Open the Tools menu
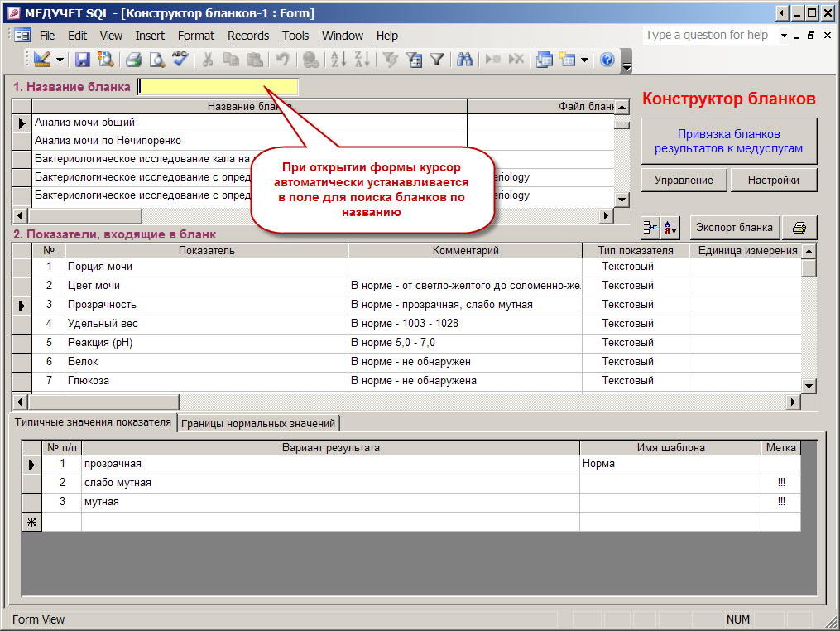840x631 pixels. coord(295,36)
